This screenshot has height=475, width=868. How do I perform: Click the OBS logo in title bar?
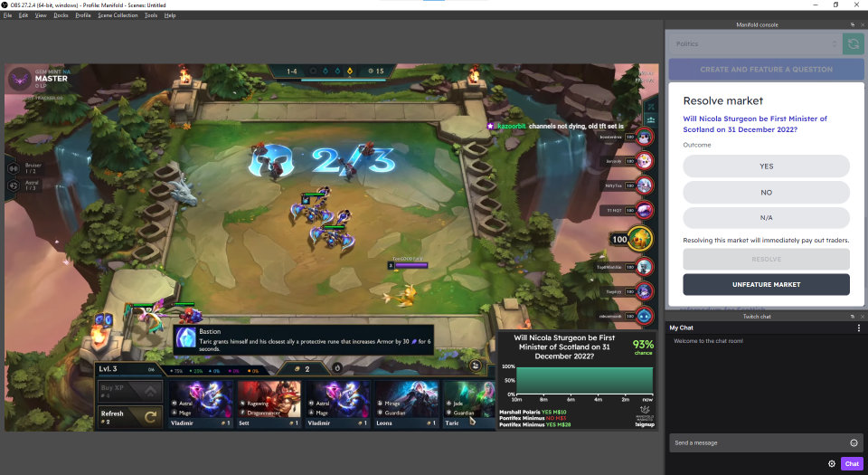(5, 5)
